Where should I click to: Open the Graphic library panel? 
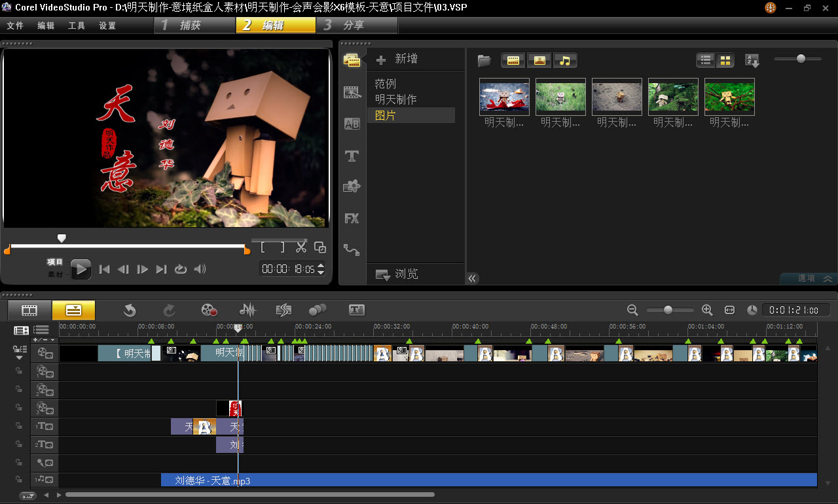(x=352, y=187)
